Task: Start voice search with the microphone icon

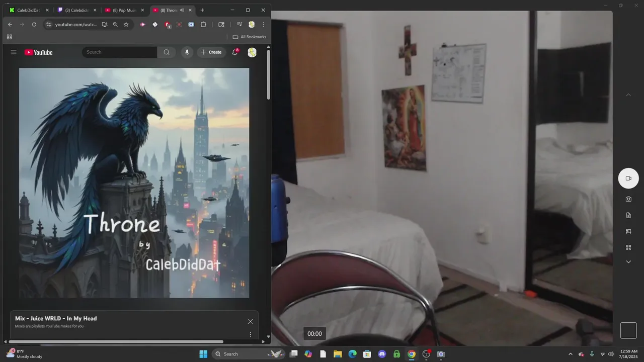Action: click(187, 52)
